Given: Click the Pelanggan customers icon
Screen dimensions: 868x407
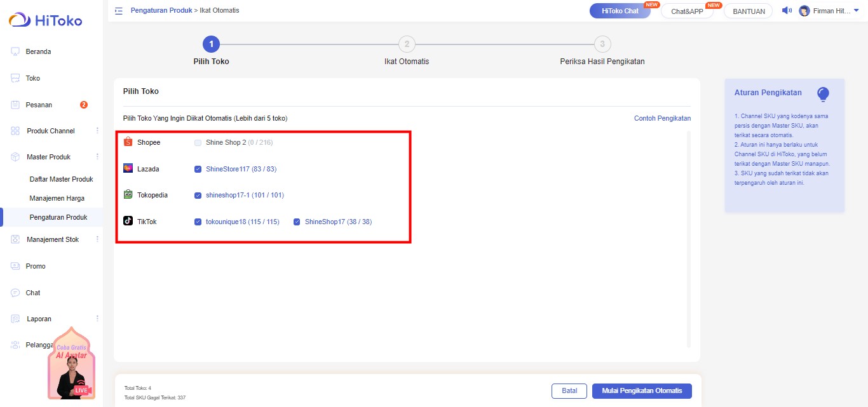Looking at the screenshot, I should click(16, 345).
